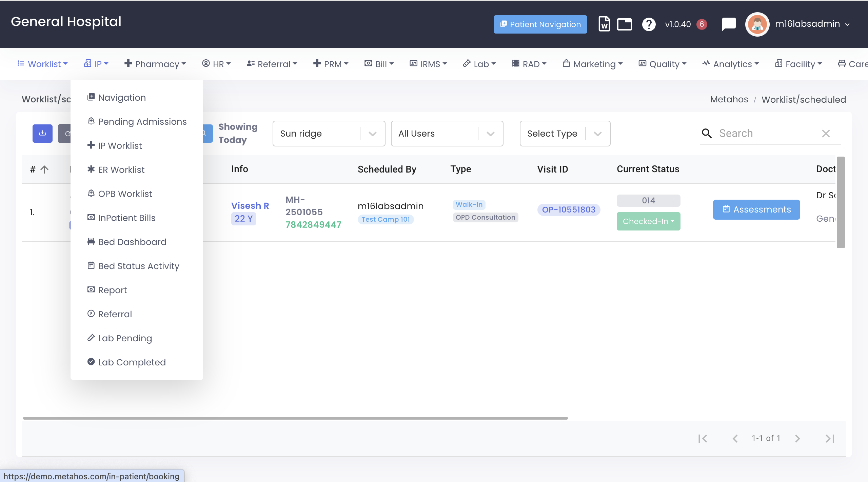The image size is (868, 482).
Task: Open the Pharmacy menu
Action: [x=155, y=64]
